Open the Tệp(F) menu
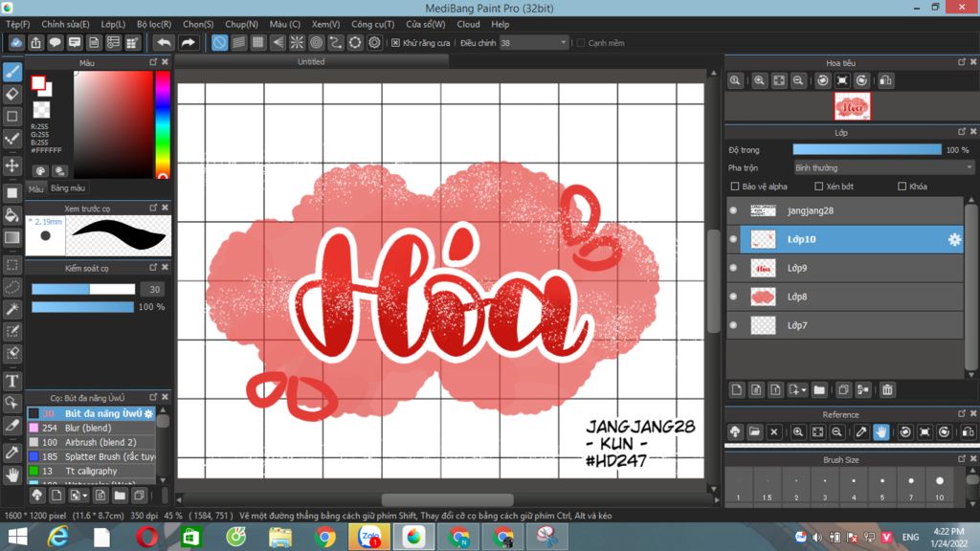The width and height of the screenshot is (980, 551). (x=18, y=24)
